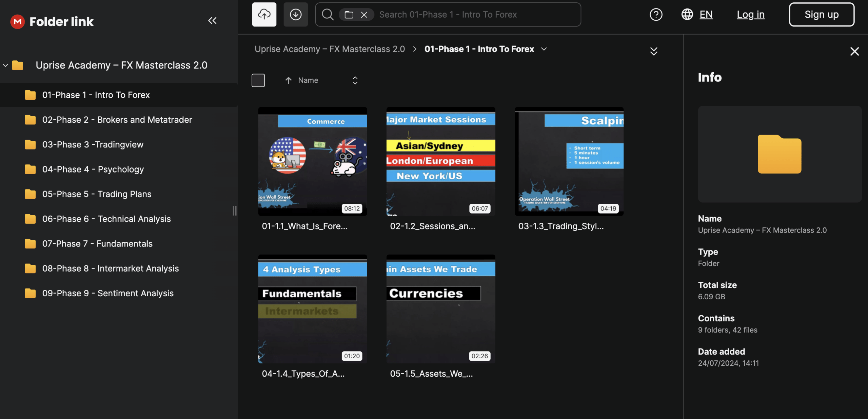
Task: Collapse sidebar with double left chevrons
Action: [x=212, y=21]
